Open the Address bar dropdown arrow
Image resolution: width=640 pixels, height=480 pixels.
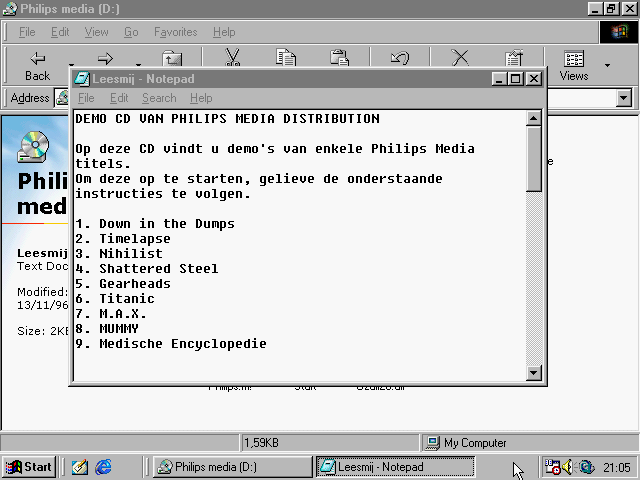pyautogui.click(x=624, y=98)
